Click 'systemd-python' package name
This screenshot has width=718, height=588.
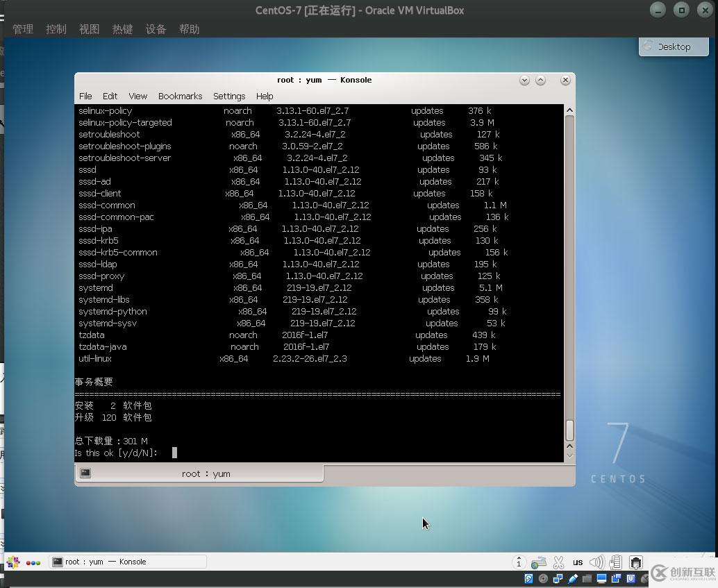[112, 312]
